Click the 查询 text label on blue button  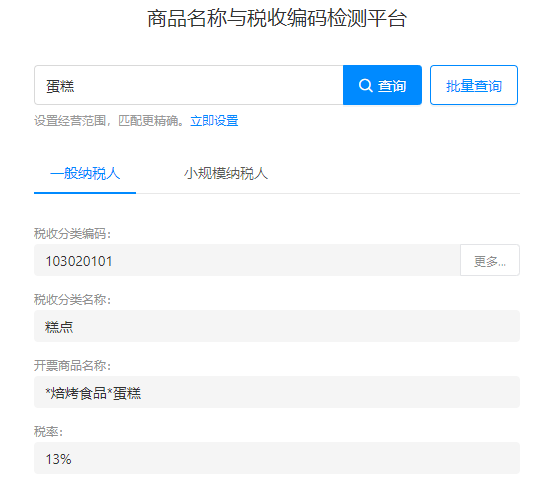[392, 86]
